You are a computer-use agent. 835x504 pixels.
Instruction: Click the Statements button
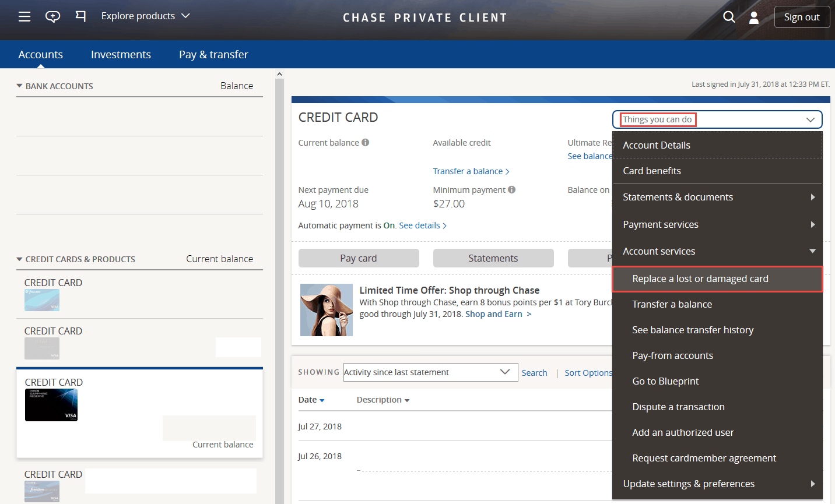point(493,258)
